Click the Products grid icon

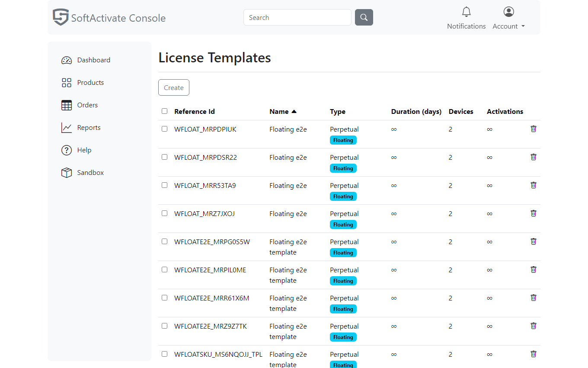click(x=67, y=83)
